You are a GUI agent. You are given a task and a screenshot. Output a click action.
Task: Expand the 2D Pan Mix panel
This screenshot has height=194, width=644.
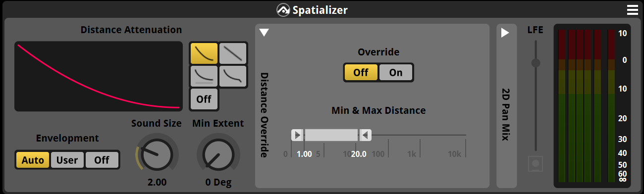[x=505, y=33]
